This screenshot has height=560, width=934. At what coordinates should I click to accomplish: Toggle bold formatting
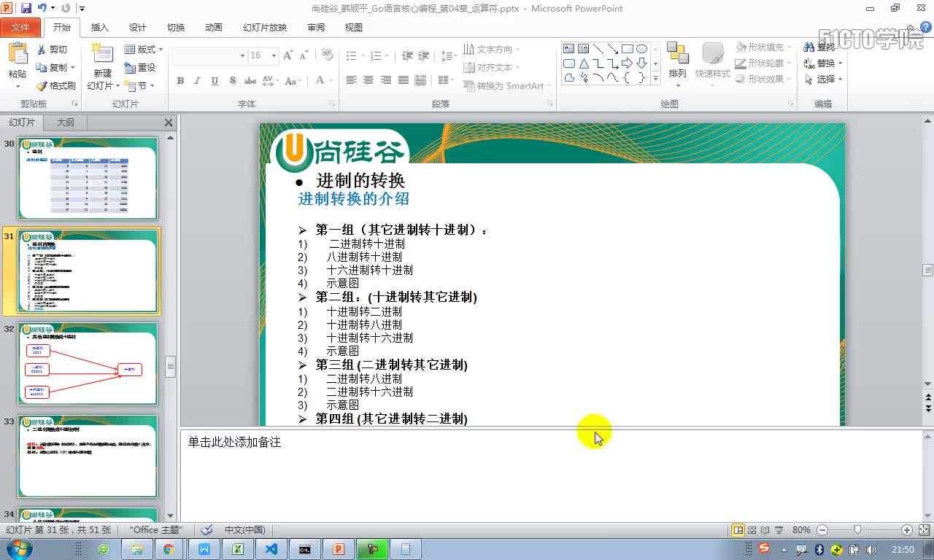pyautogui.click(x=180, y=80)
